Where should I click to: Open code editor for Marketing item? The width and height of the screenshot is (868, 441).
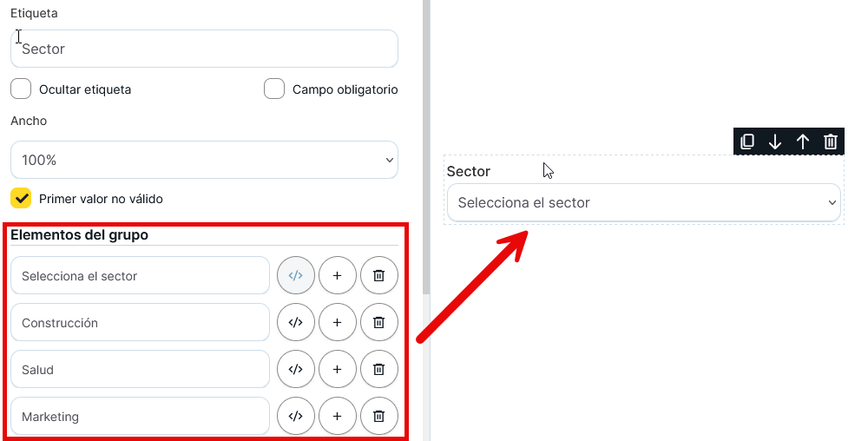[295, 416]
